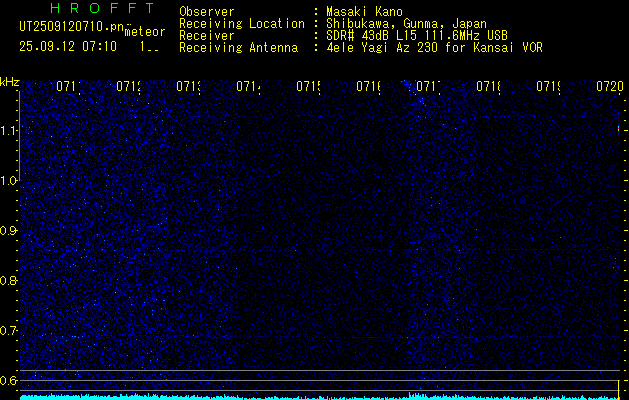Image resolution: width=629 pixels, height=400 pixels.
Task: Click the 0715 time marker
Action: [308, 86]
